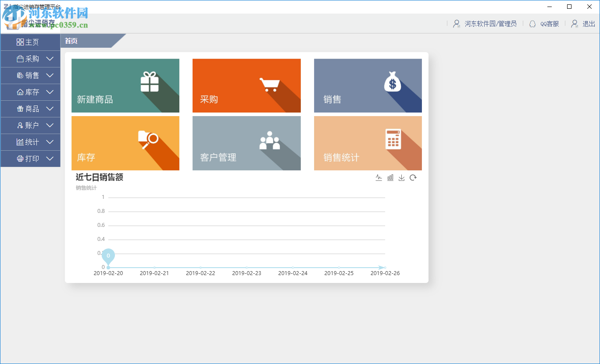Click the 账户 person sidebar icon
Image resolution: width=600 pixels, height=364 pixels.
[20, 125]
